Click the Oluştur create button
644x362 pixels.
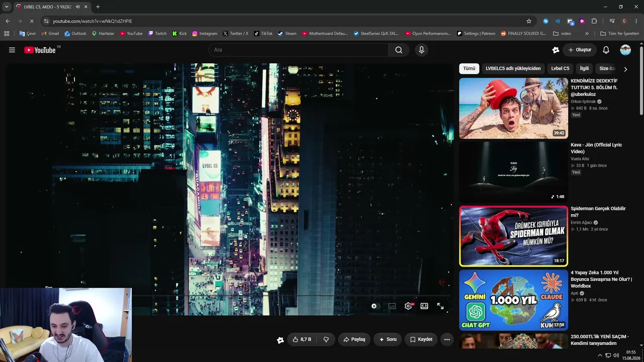[580, 50]
